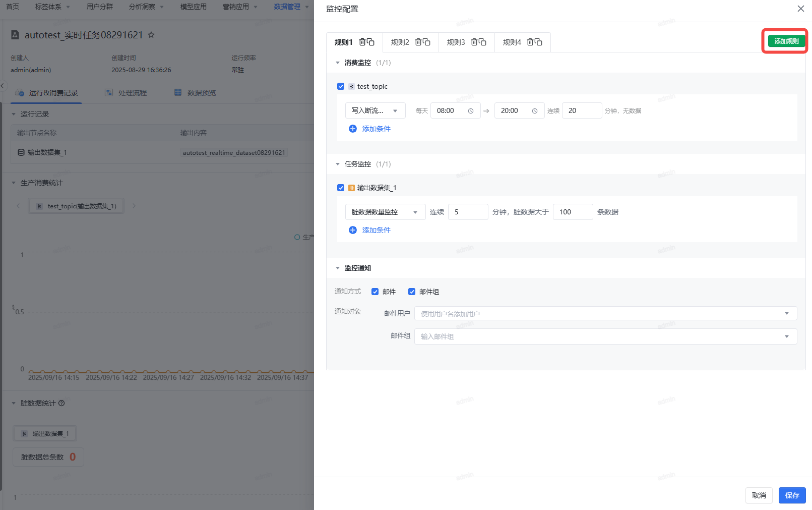Click the 输出数据集_1 row in 运行记录 table
This screenshot has height=510, width=812.
pos(162,152)
